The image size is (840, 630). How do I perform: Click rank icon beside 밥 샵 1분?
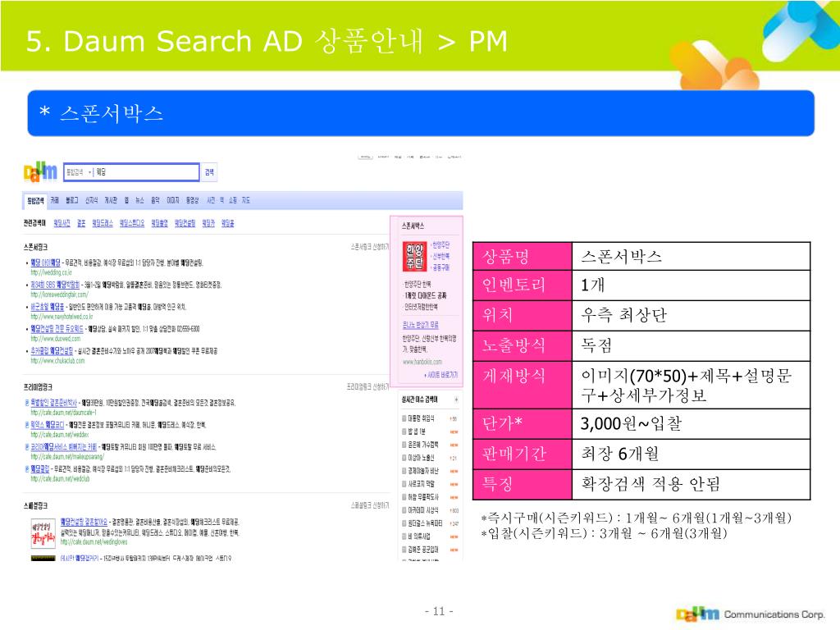[404, 431]
